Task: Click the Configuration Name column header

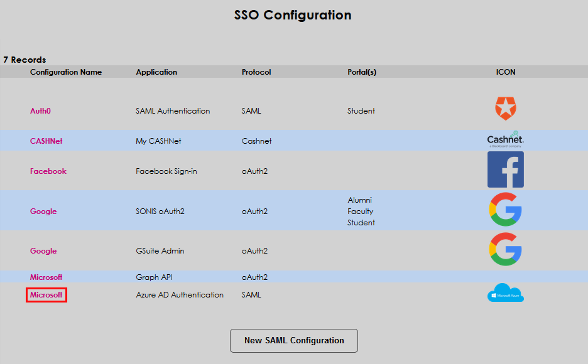Action: pos(65,72)
